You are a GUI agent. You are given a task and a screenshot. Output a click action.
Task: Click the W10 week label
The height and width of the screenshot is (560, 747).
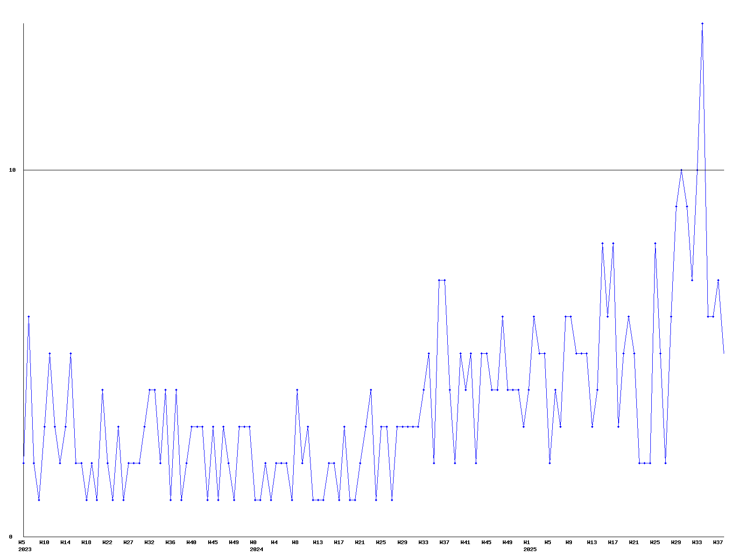(44, 542)
